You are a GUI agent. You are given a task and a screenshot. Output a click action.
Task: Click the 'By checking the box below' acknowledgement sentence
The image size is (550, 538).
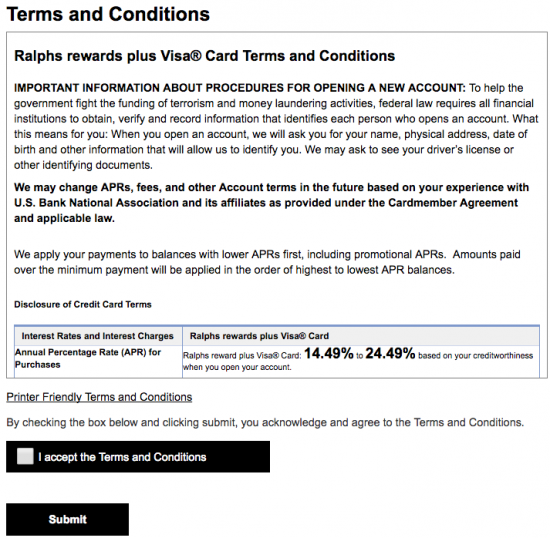(265, 423)
